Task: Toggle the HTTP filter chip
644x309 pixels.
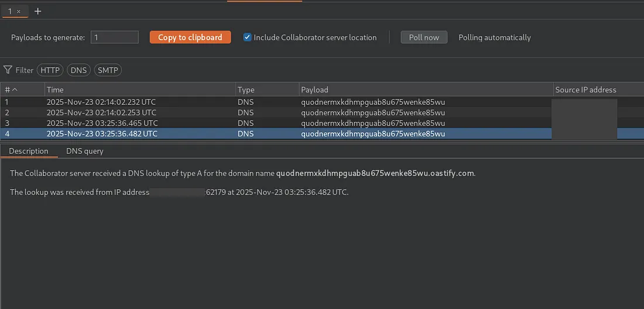Action: 50,70
